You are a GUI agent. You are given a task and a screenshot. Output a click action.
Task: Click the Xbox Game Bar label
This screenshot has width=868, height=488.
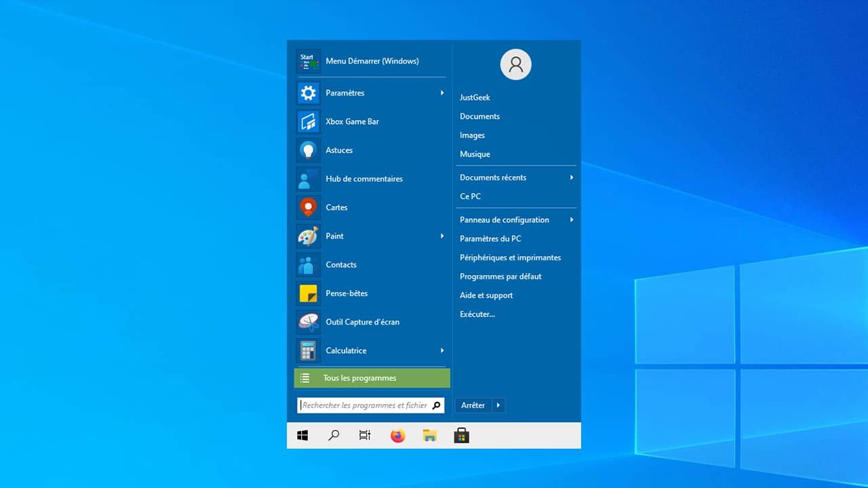point(352,121)
